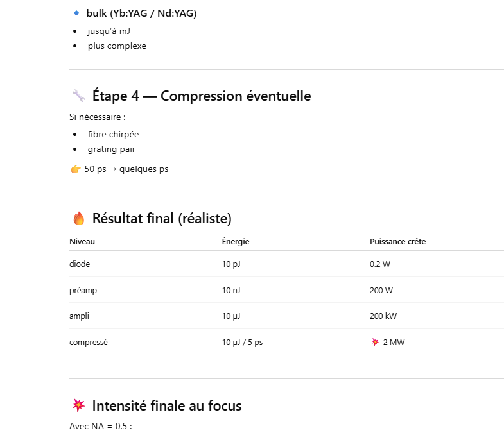This screenshot has height=433, width=504.
Task: Click the collision emoji before Intensité finale
Action: click(x=78, y=405)
